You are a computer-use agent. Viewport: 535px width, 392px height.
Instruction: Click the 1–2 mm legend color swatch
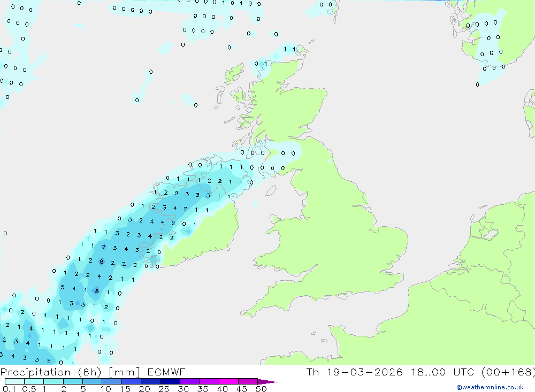(x=53, y=381)
